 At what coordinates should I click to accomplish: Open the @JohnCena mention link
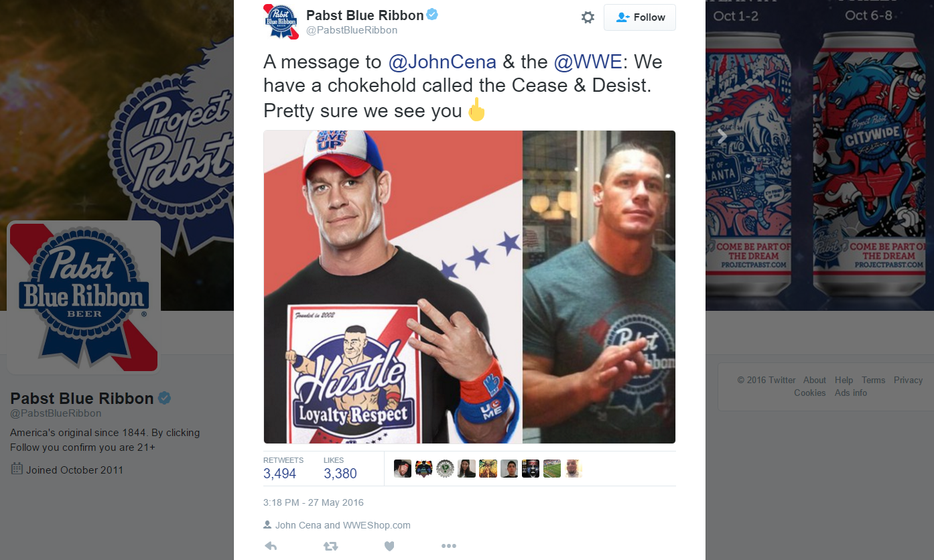442,62
